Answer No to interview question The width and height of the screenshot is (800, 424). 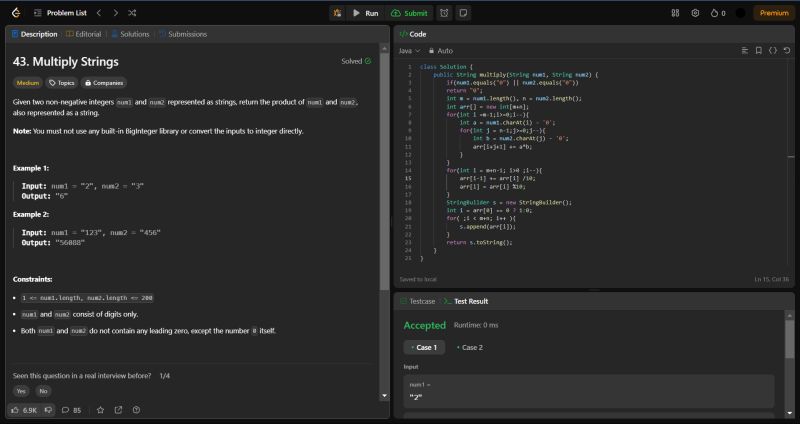point(43,391)
